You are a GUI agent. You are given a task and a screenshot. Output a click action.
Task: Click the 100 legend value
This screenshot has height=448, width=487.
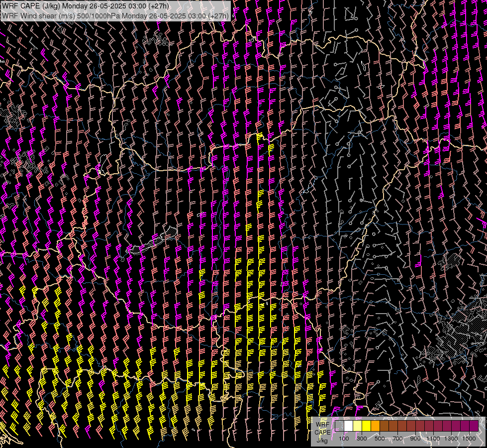click(x=344, y=439)
